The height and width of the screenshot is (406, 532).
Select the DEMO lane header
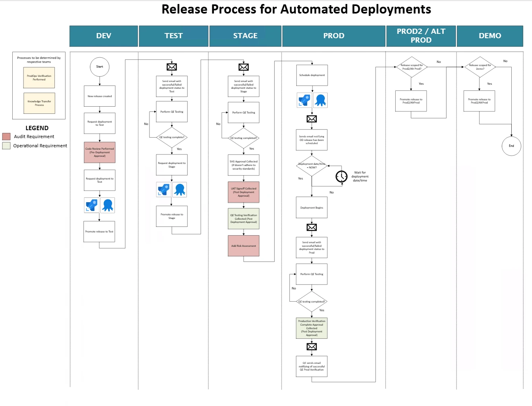click(490, 36)
